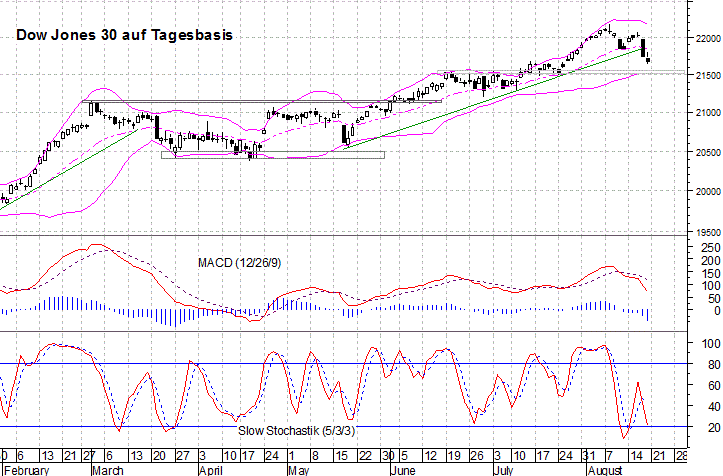
Task: Click the 250 value on MACD scale
Action: pyautogui.click(x=711, y=248)
